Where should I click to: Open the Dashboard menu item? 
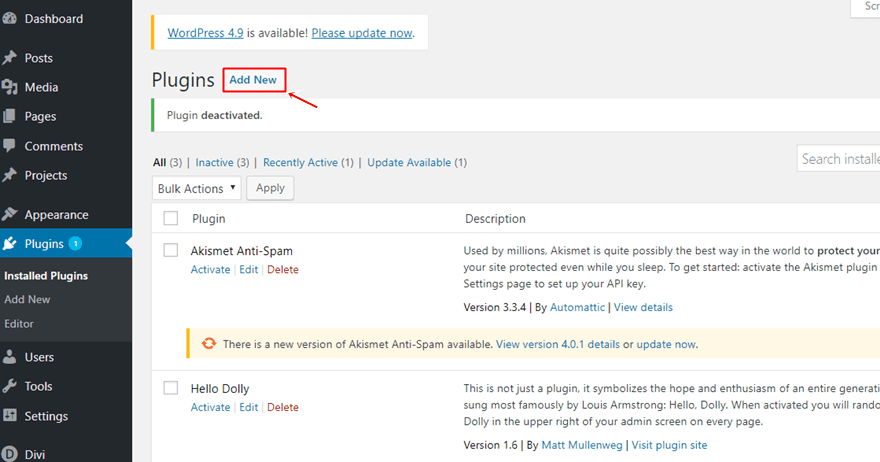point(54,19)
